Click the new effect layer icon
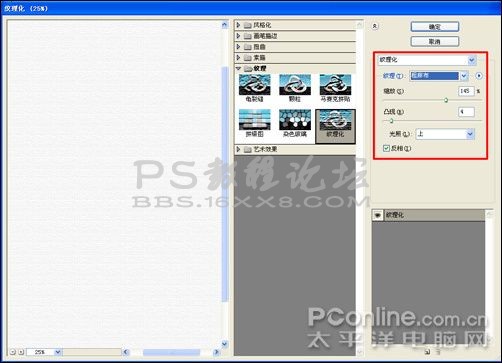 (428, 352)
